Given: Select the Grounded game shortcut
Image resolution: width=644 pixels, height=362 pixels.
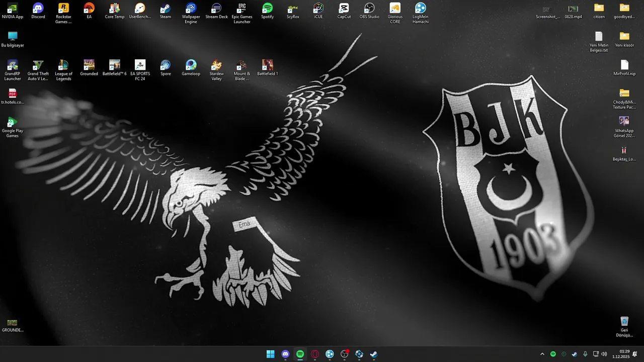Looking at the screenshot, I should point(89,68).
